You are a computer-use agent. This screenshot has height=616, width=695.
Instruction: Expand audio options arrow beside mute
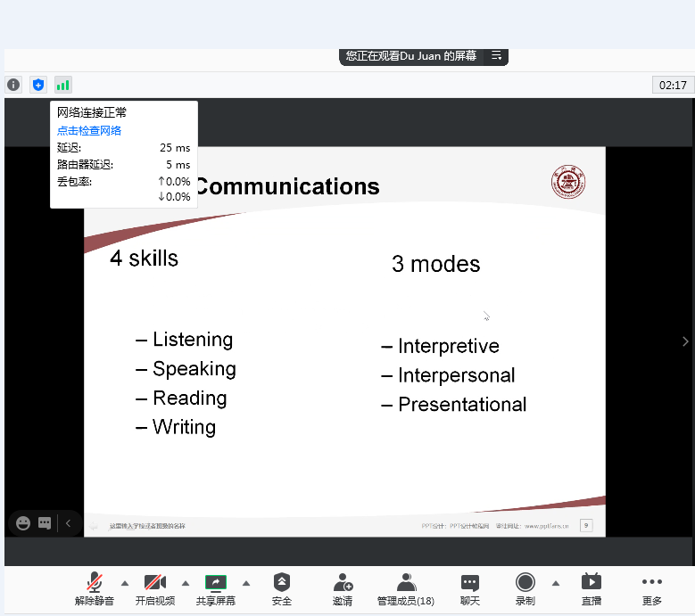[125, 583]
